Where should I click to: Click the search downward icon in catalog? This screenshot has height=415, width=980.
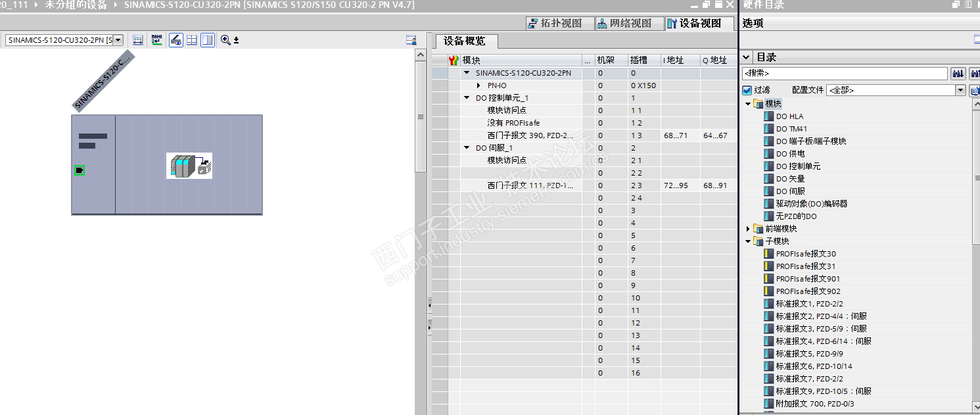(958, 73)
